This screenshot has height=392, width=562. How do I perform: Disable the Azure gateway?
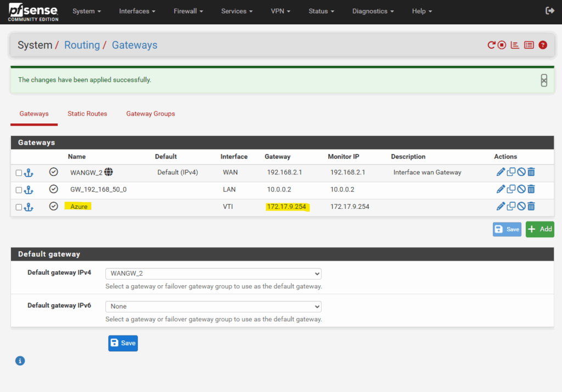coord(521,206)
